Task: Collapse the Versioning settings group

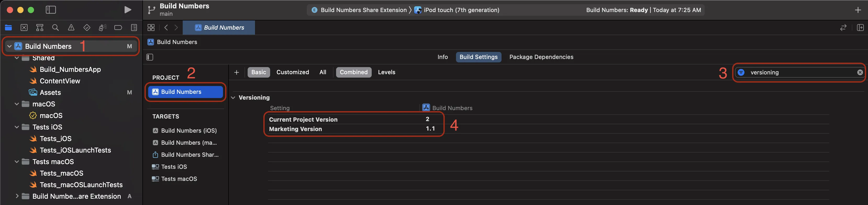Action: 233,98
